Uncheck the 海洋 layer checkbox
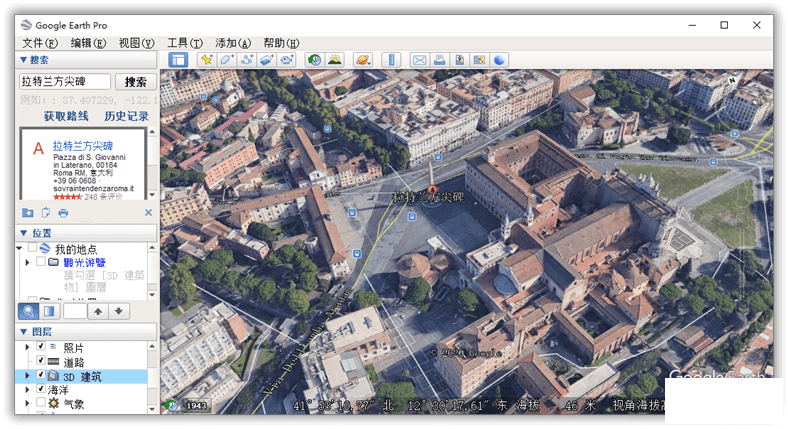Image resolution: width=788 pixels, height=429 pixels. point(41,388)
